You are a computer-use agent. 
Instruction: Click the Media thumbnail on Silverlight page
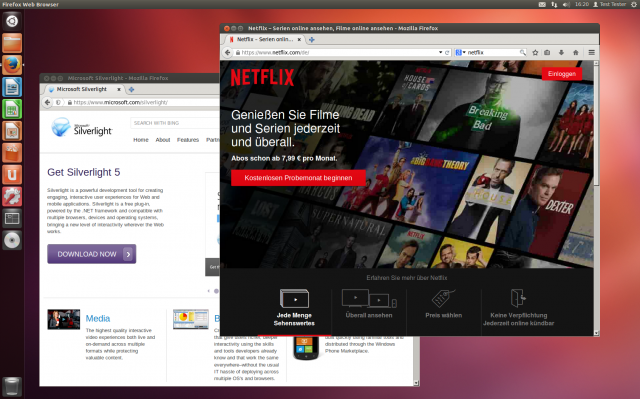tap(63, 319)
